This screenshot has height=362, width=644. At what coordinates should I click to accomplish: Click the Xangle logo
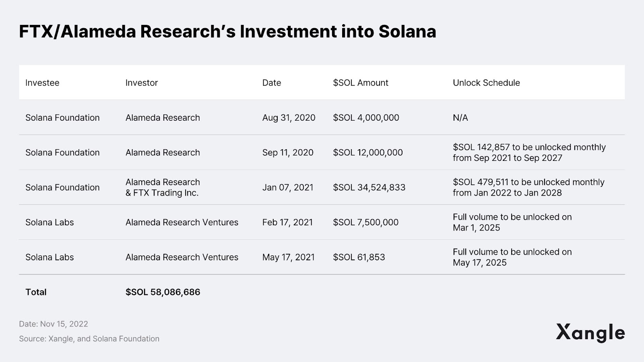coord(590,333)
